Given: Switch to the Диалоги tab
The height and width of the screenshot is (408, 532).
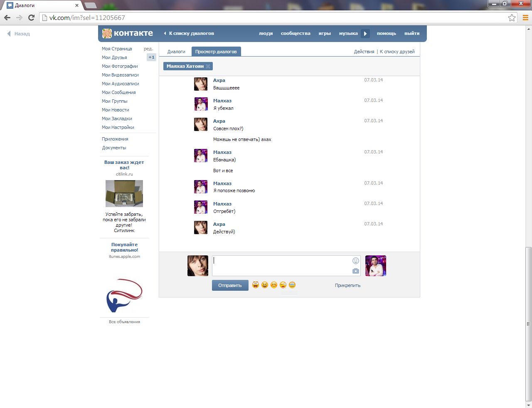Looking at the screenshot, I should [x=176, y=52].
